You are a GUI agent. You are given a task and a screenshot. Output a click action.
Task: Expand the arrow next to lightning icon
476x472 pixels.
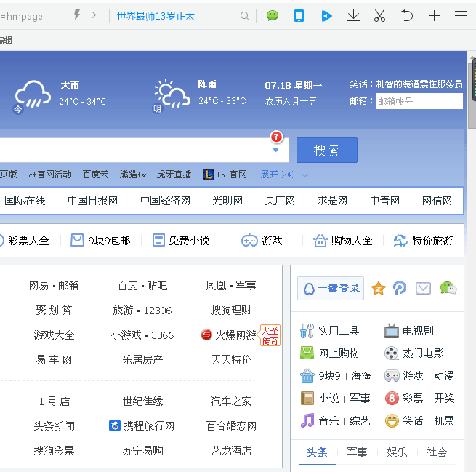click(x=94, y=15)
